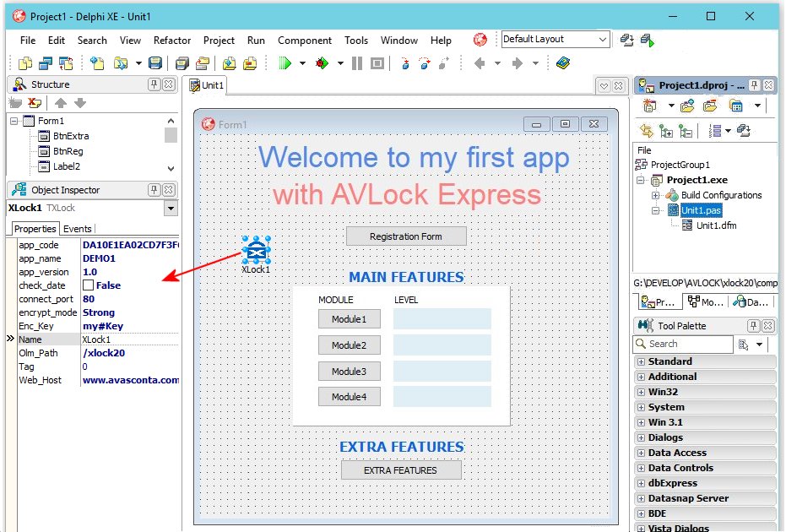Collapse the Project1.exe tree node
Screen dimensions: 786x532
pyautogui.click(x=640, y=180)
